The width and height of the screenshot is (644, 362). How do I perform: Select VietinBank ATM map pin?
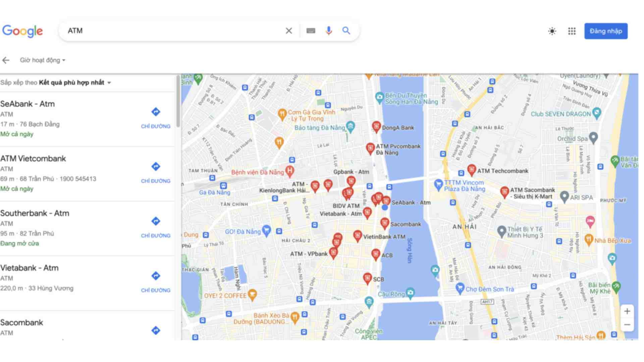click(x=358, y=236)
